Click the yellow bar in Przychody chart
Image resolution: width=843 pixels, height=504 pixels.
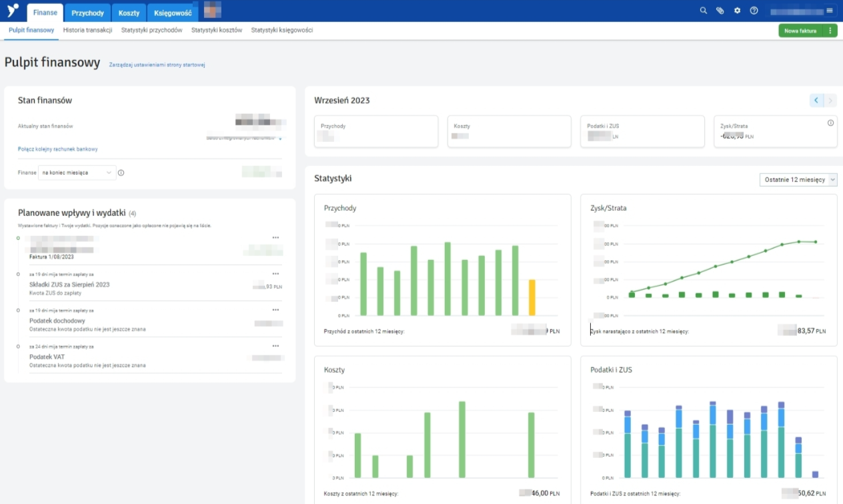coord(532,297)
